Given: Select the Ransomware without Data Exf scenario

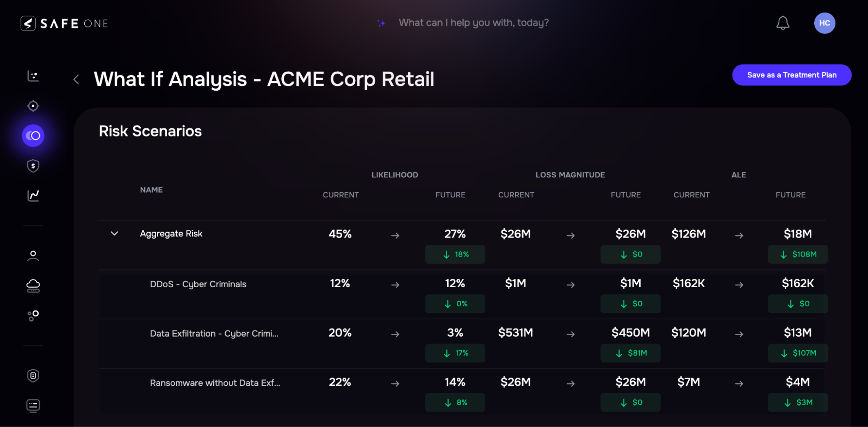Looking at the screenshot, I should click(215, 383).
